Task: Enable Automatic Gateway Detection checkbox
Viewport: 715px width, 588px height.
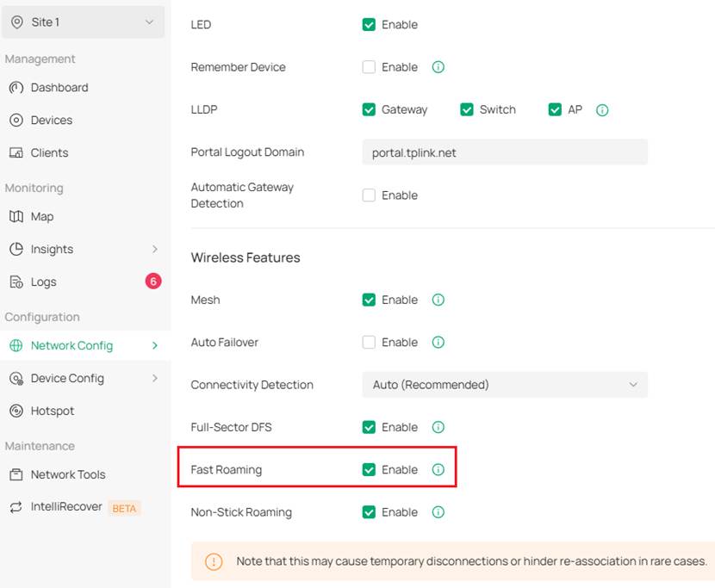Action: [369, 195]
